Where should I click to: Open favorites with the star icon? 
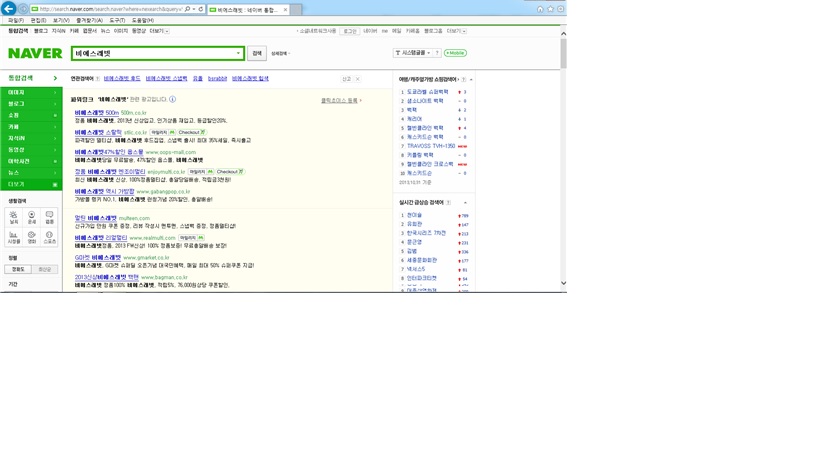(x=550, y=9)
